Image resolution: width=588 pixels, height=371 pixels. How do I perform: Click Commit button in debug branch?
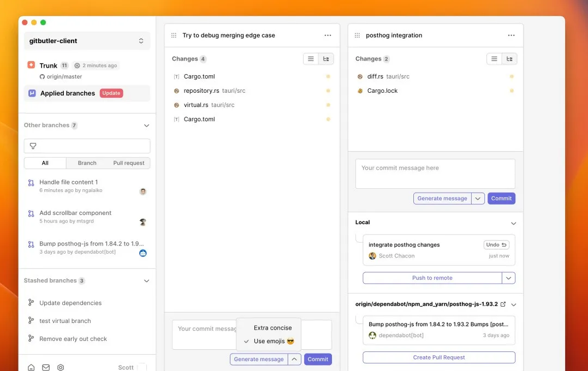click(x=318, y=359)
